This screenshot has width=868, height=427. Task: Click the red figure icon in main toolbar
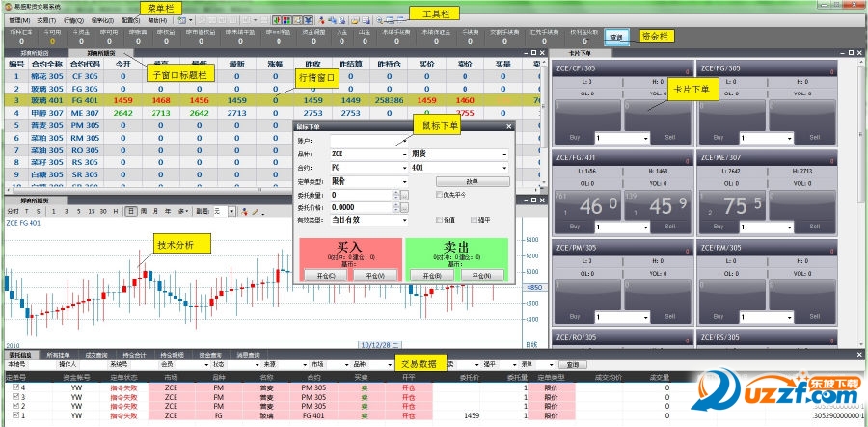point(321,20)
